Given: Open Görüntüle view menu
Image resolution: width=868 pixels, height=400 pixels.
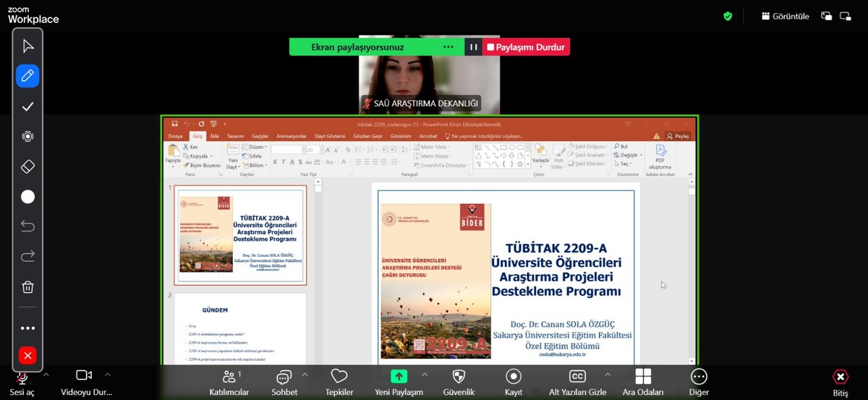Looking at the screenshot, I should point(785,16).
